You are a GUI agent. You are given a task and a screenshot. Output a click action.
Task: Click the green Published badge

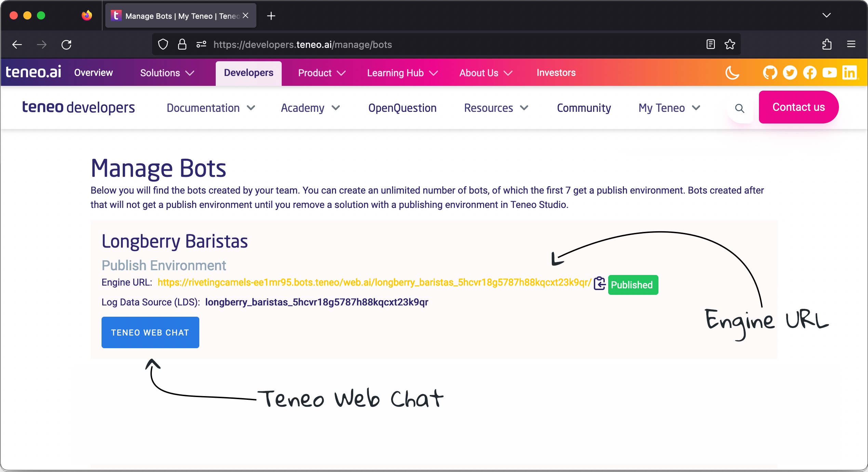point(633,285)
